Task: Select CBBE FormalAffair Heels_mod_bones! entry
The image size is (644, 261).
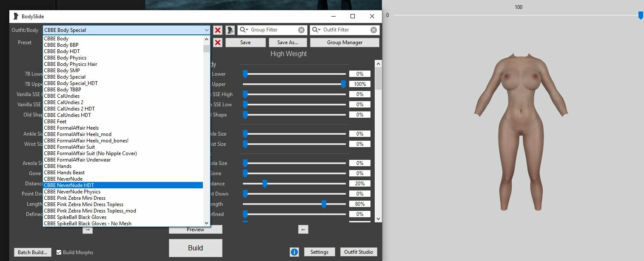Action: coord(123,140)
